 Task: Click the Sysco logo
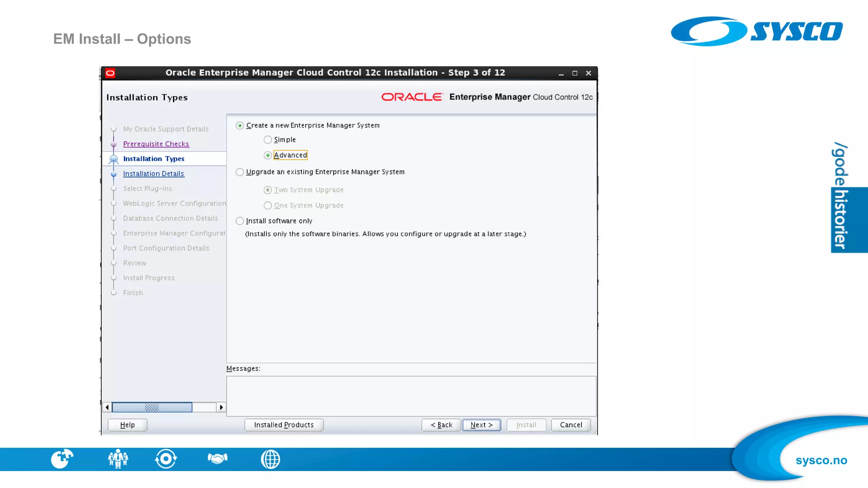pyautogui.click(x=757, y=31)
